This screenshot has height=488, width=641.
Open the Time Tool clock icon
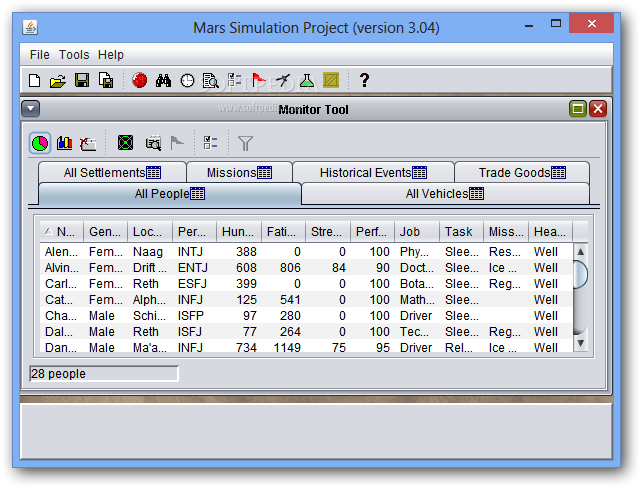(187, 80)
